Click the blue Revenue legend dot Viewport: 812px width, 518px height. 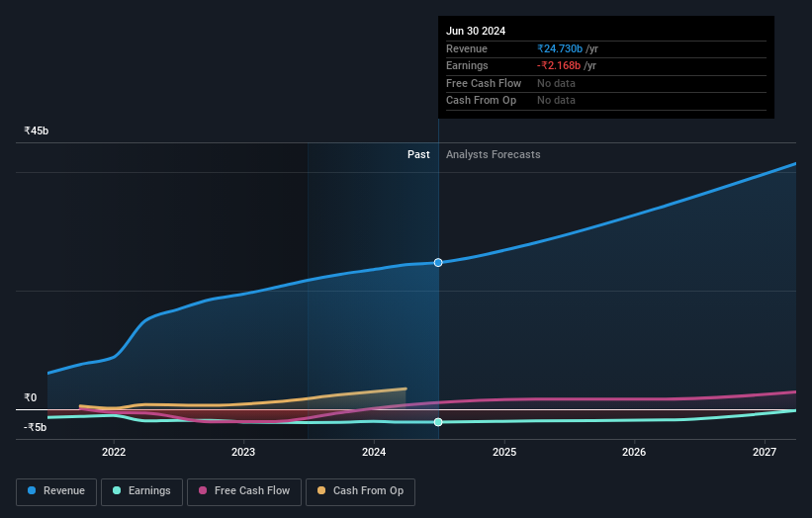point(32,490)
